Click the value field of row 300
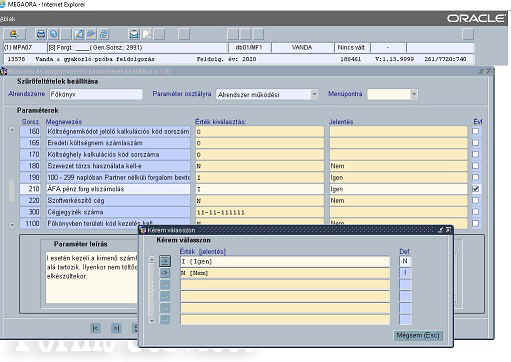 click(x=259, y=212)
